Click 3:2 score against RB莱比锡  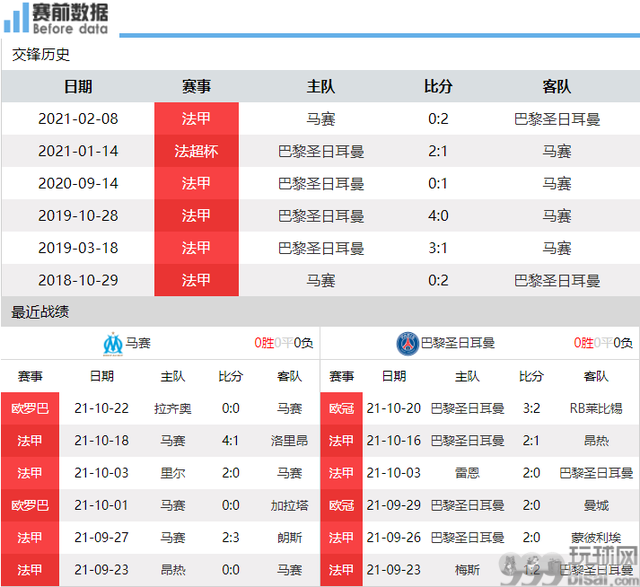click(x=531, y=409)
